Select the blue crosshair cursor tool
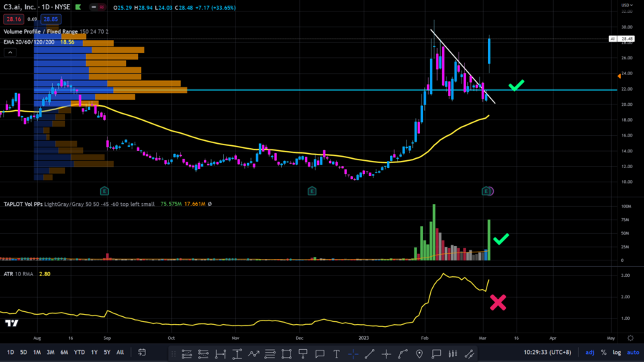This screenshot has height=362, width=644. coord(353,354)
